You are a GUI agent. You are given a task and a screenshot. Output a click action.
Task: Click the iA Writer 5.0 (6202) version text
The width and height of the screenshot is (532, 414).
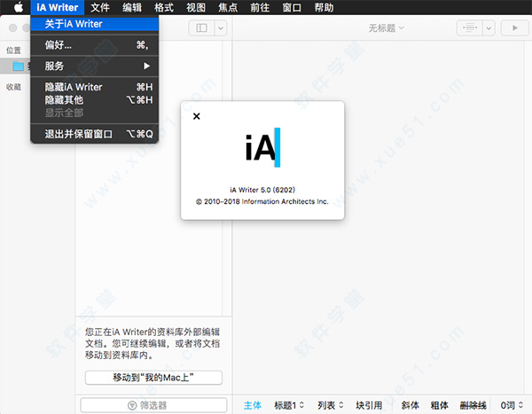point(262,190)
